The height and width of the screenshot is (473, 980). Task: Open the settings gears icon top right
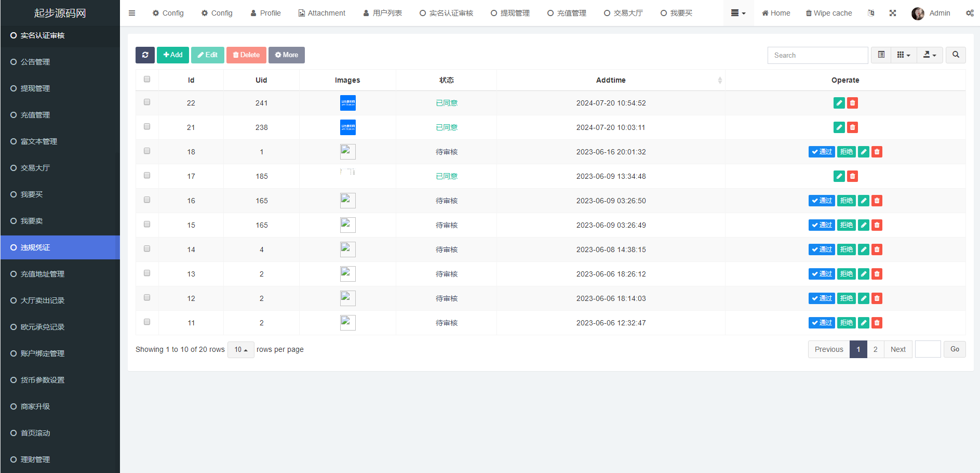pyautogui.click(x=970, y=13)
